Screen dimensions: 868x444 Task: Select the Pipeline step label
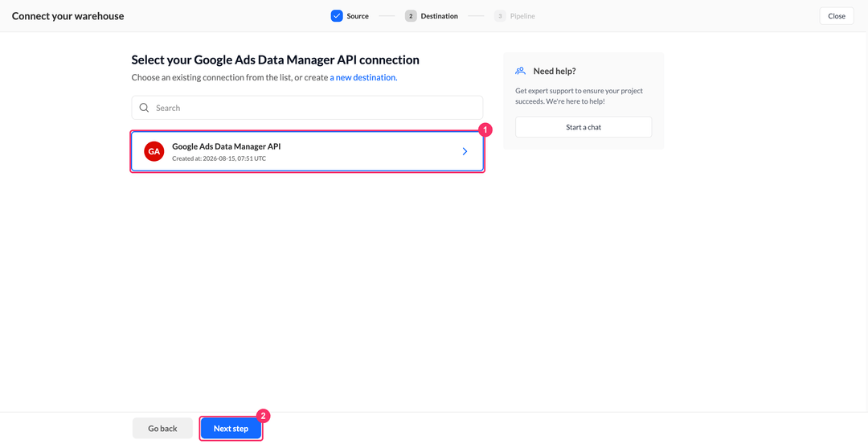[x=522, y=16]
